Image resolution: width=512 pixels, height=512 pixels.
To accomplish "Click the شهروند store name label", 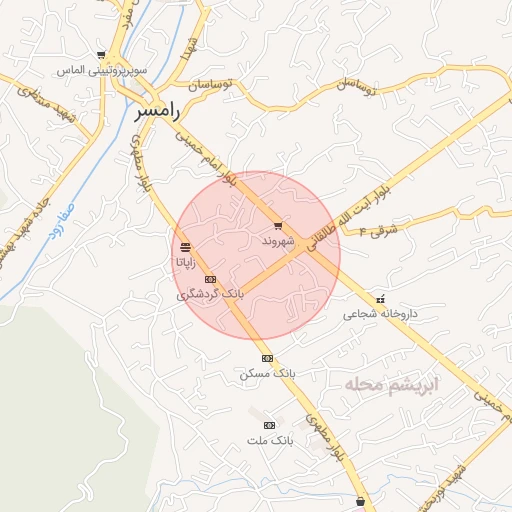I will (x=278, y=241).
